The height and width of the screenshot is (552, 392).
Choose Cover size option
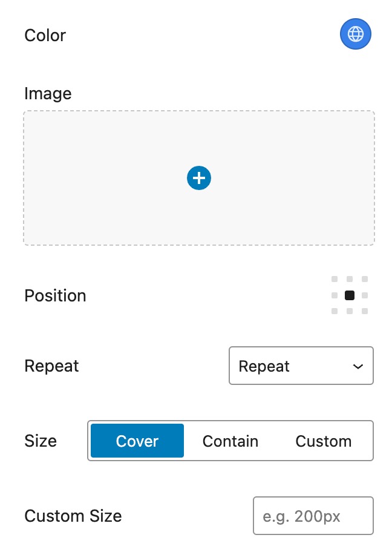coord(137,441)
